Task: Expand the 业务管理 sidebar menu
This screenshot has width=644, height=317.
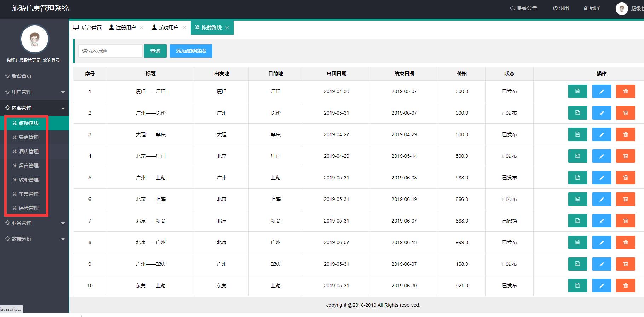Action: tap(34, 223)
